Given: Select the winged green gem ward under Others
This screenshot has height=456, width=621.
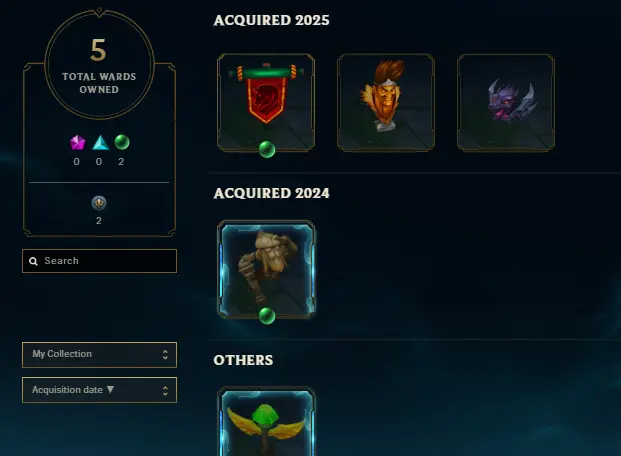Looking at the screenshot, I should pyautogui.click(x=266, y=421).
